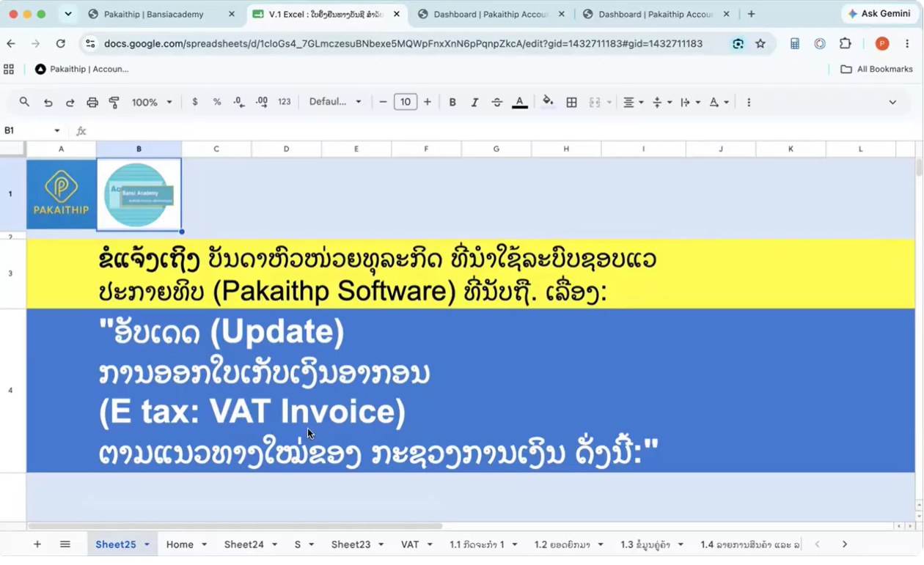Open the horizontal align dropdown

pyautogui.click(x=633, y=103)
